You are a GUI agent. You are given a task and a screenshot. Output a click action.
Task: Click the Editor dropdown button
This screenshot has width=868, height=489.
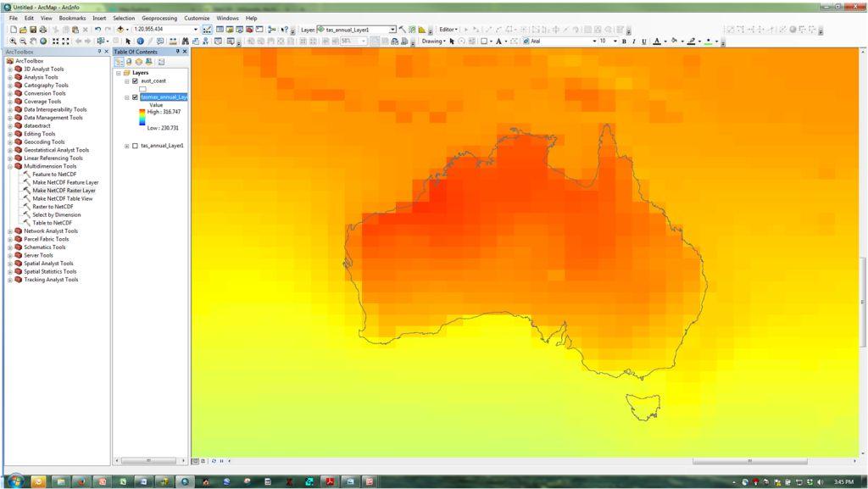tap(448, 30)
